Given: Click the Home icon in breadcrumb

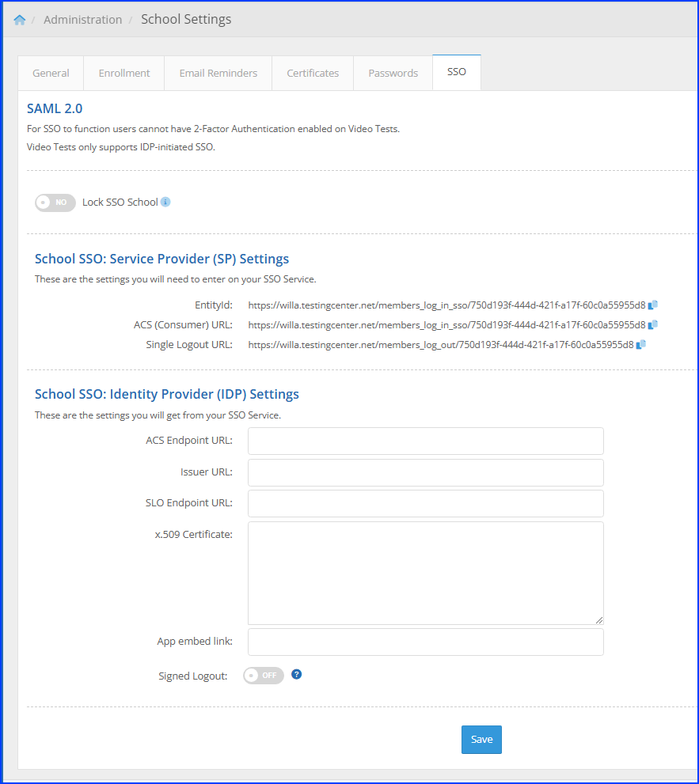Looking at the screenshot, I should point(20,20).
